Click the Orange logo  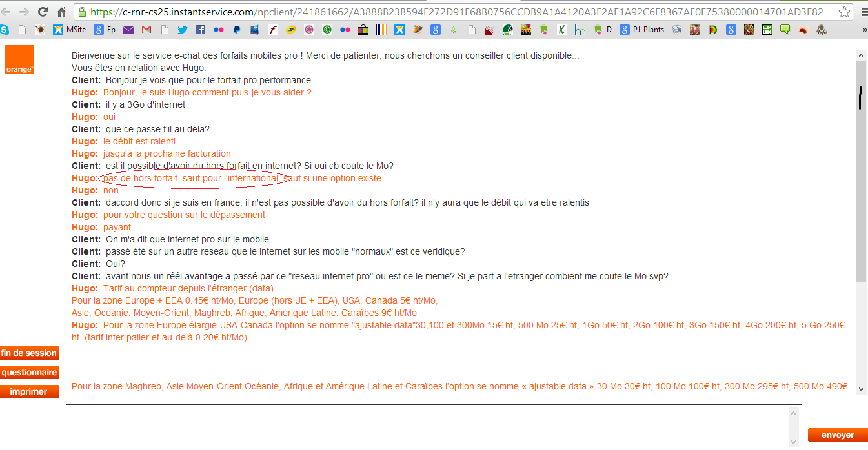point(19,60)
